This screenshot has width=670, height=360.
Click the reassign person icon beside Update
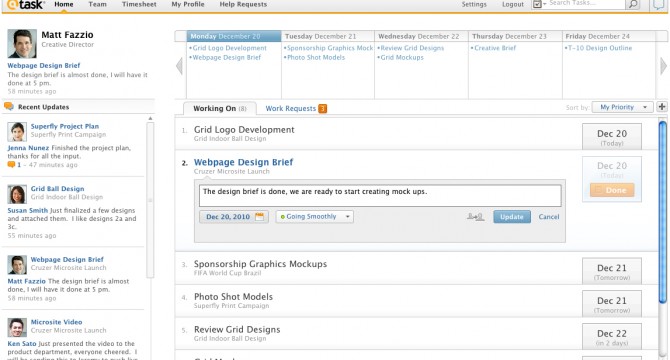pyautogui.click(x=475, y=217)
